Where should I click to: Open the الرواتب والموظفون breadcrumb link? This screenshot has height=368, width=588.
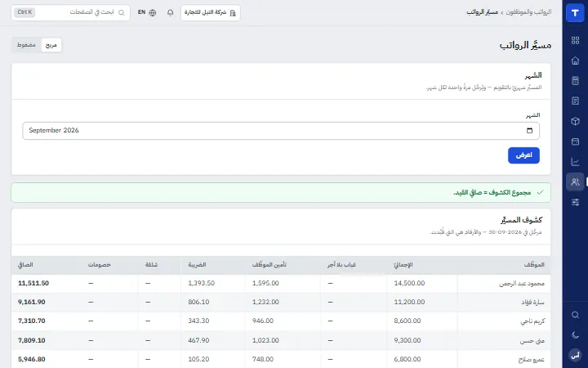tap(528, 12)
